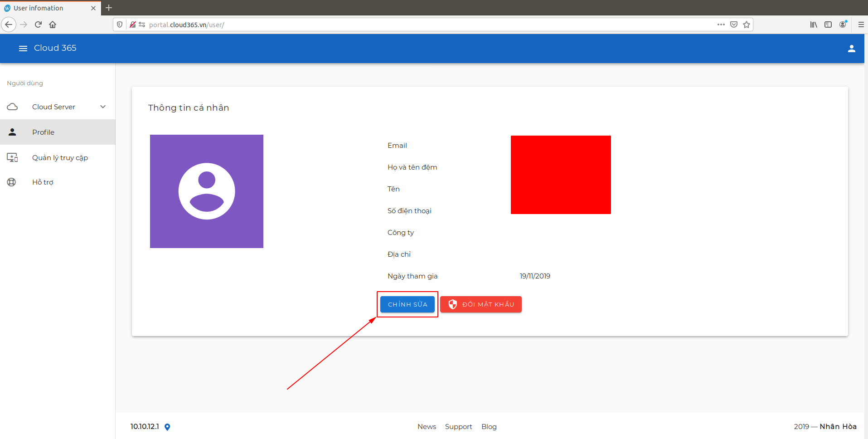Click the join date 19/11/2019
The height and width of the screenshot is (439, 868).
point(535,276)
